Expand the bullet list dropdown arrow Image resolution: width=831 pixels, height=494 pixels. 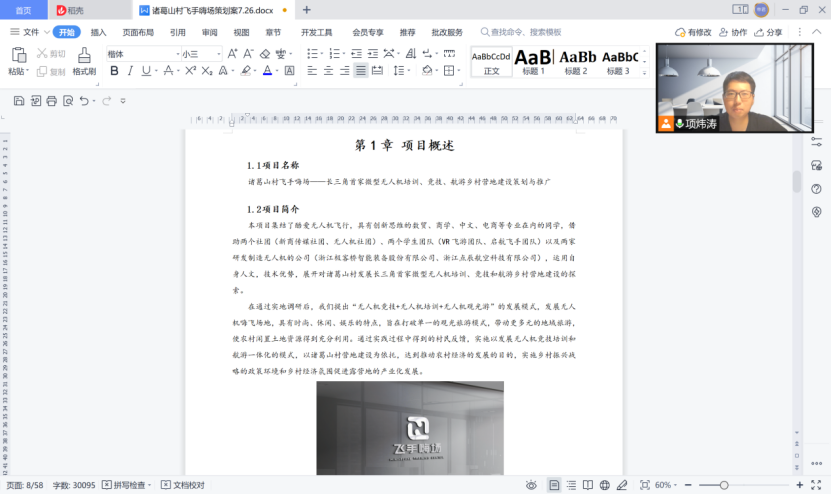coord(322,54)
